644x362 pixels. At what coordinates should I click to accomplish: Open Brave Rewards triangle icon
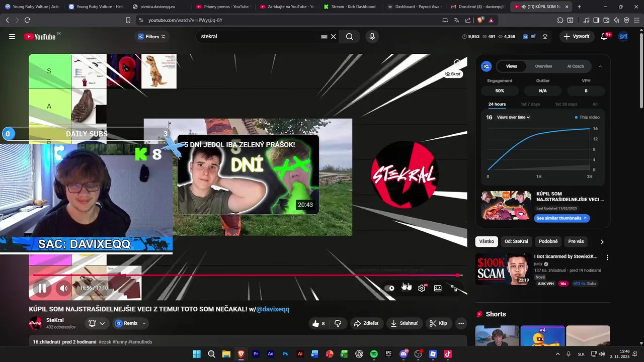coord(491,20)
